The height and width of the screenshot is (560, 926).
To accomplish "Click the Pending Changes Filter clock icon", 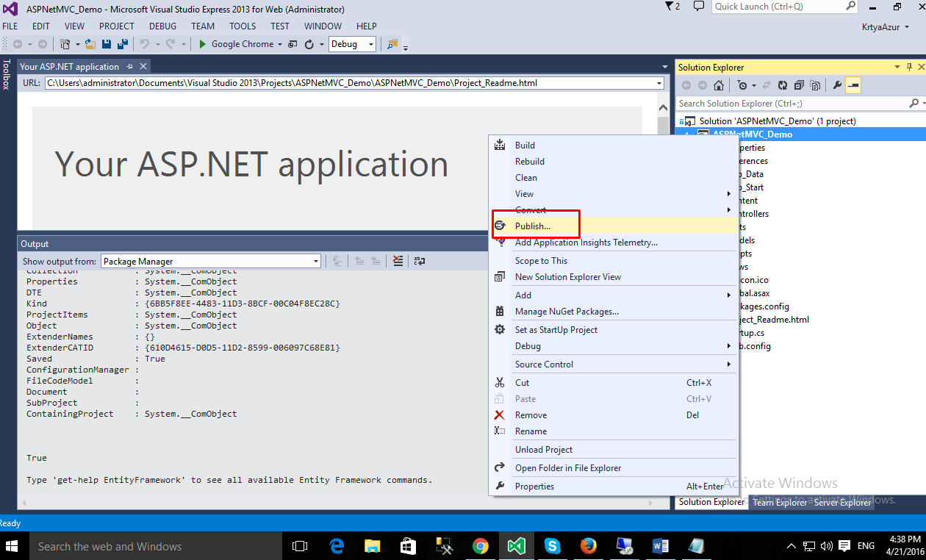I will [x=742, y=85].
